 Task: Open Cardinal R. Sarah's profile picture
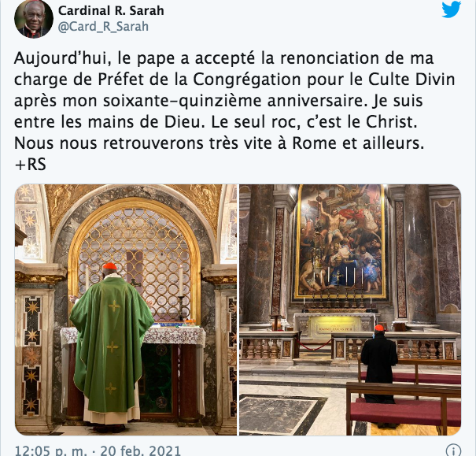click(x=34, y=19)
